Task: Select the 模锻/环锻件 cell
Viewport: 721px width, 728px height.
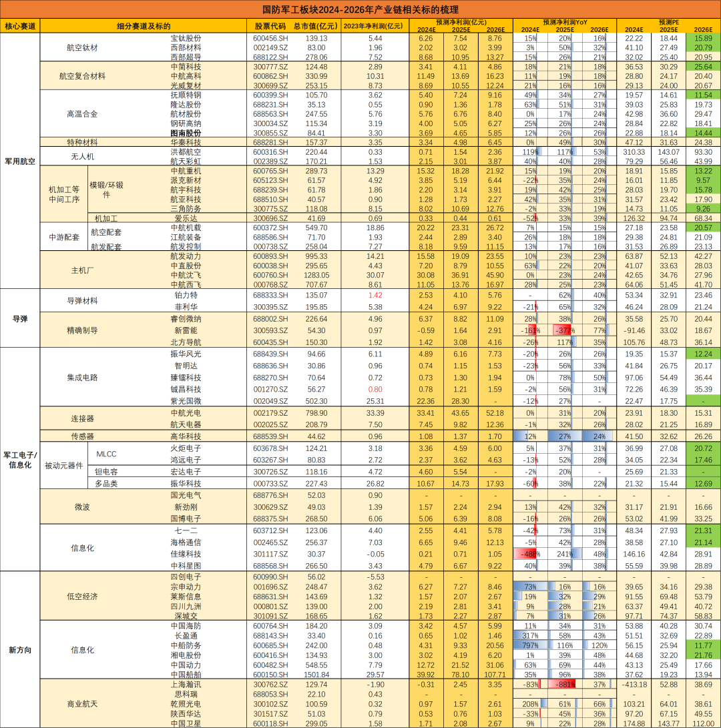Action: pos(106,190)
